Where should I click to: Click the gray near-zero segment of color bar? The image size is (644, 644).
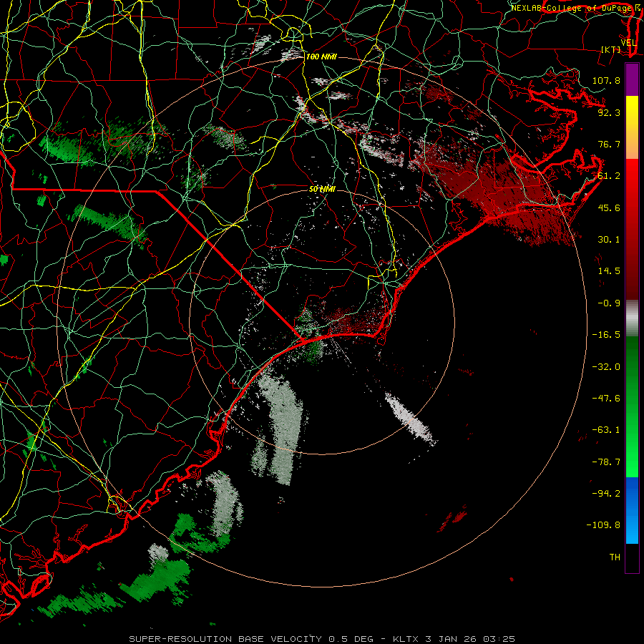tap(632, 318)
